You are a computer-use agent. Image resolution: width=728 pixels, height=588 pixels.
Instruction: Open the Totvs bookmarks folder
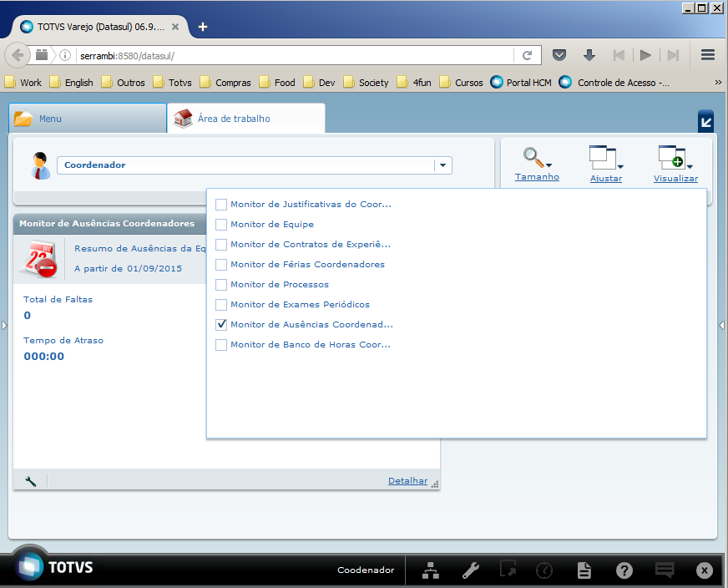(x=172, y=83)
